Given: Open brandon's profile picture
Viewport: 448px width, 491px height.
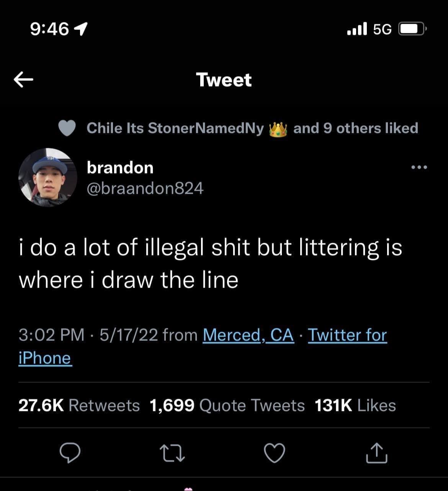Looking at the screenshot, I should click(x=48, y=177).
